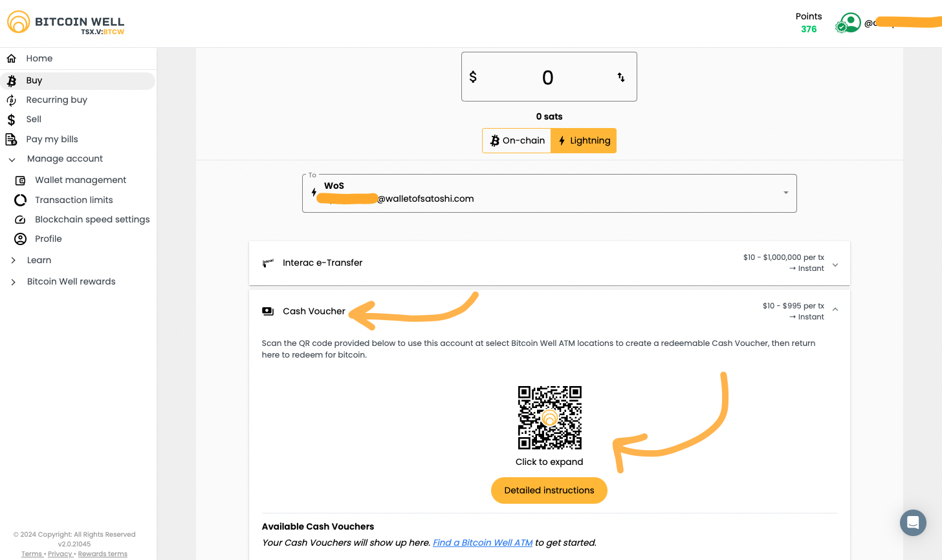Click the v2.0.21045 version text

pyautogui.click(x=74, y=544)
